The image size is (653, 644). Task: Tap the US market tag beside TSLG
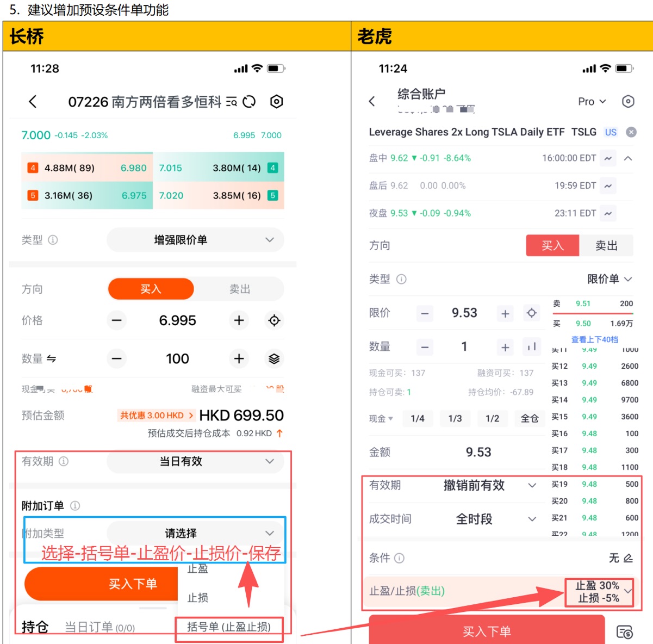[611, 132]
